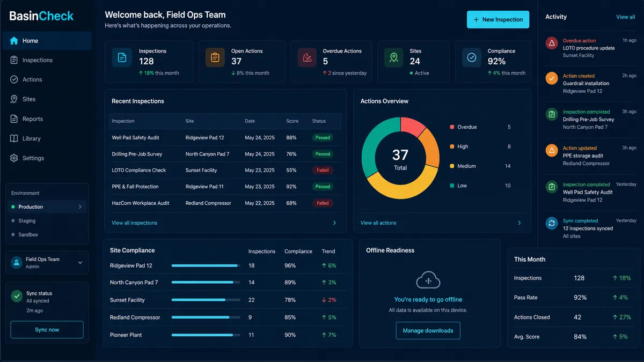Select the Production environment

coord(47,206)
